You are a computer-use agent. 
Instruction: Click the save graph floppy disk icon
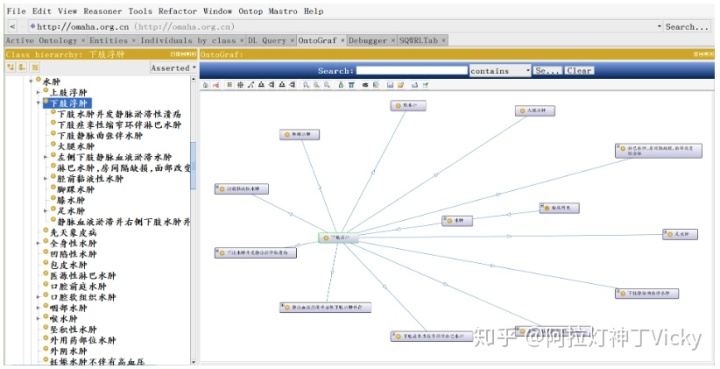click(390, 85)
